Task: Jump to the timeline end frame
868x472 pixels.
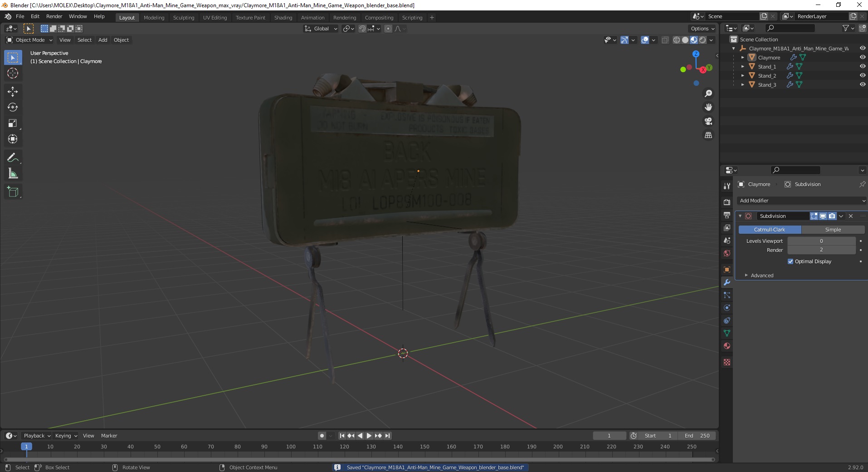Action: click(x=387, y=436)
